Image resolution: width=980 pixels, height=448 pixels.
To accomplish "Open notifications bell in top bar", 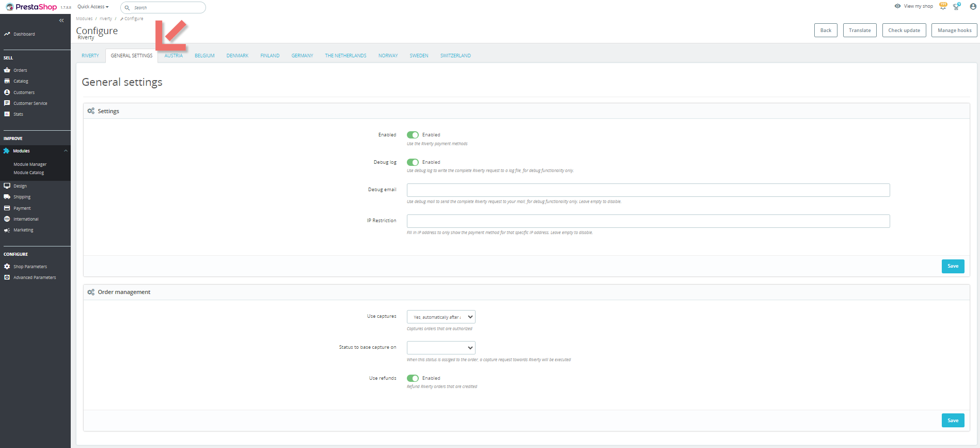I will [x=943, y=6].
